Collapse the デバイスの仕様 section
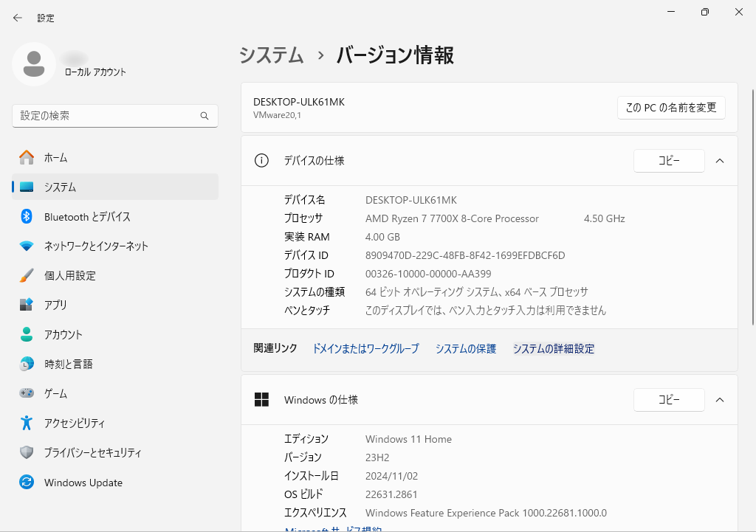The height and width of the screenshot is (532, 756). pyautogui.click(x=720, y=160)
